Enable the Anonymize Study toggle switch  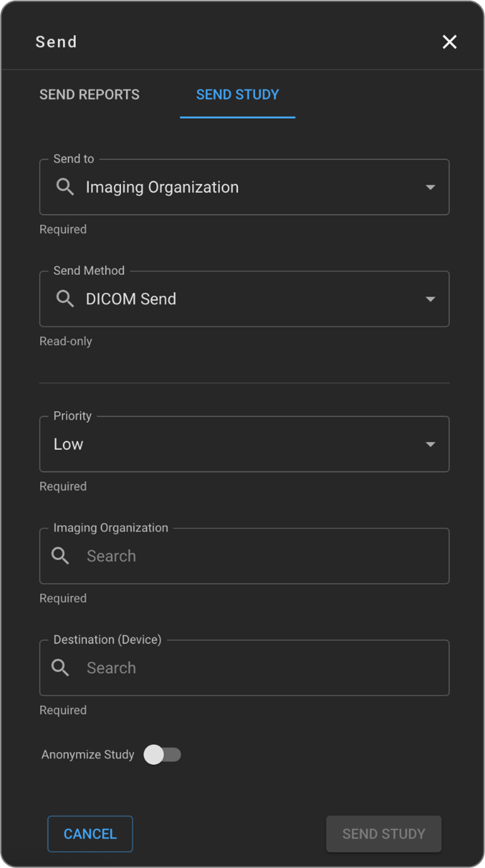(163, 755)
